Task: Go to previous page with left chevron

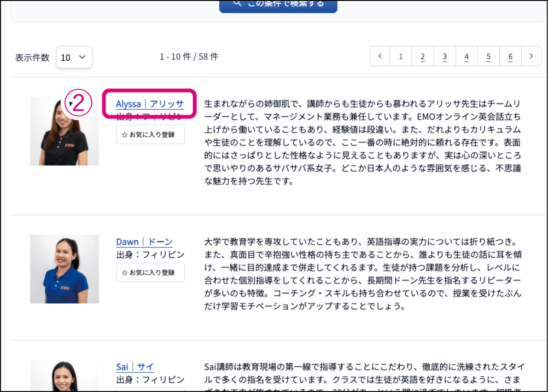Action: tap(380, 56)
